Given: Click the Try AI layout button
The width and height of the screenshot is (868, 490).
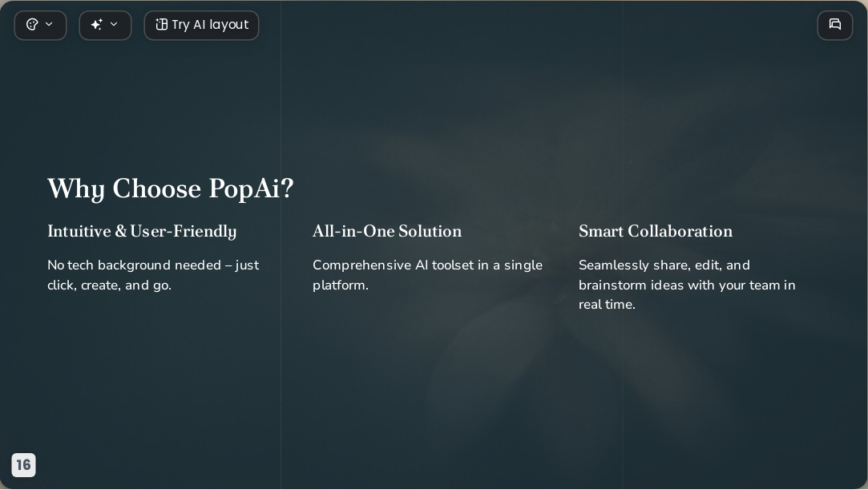Looking at the screenshot, I should click(x=201, y=25).
